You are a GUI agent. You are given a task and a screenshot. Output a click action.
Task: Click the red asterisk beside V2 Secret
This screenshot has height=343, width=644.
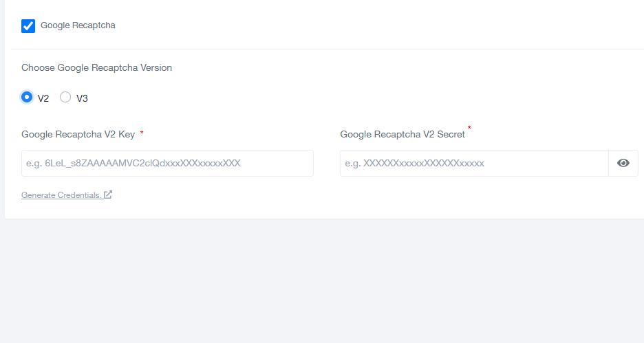[469, 129]
